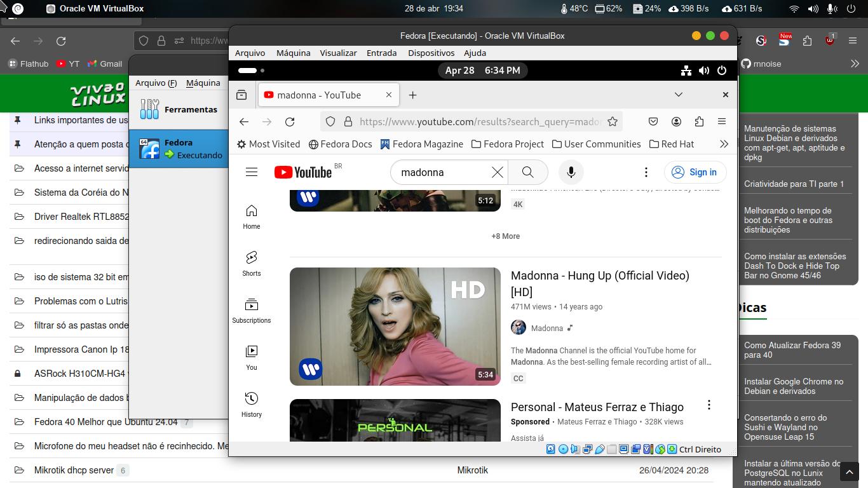Click the VirtualBox audio status icon
Image resolution: width=868 pixels, height=488 pixels.
[x=575, y=449]
